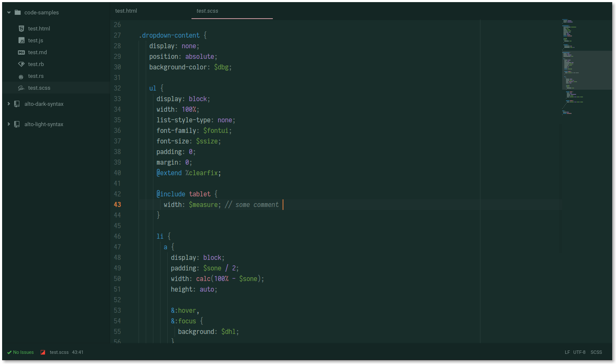Change encoding via UTF-8 indicator

pyautogui.click(x=579, y=352)
